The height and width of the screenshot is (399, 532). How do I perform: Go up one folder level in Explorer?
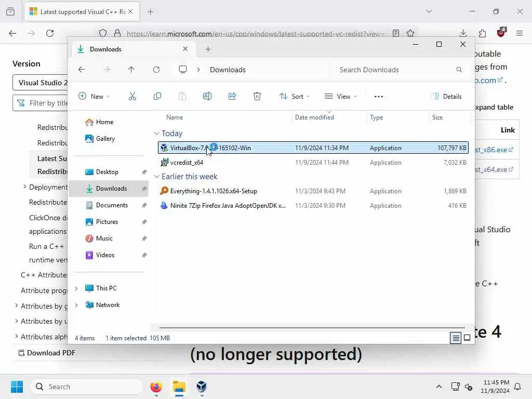[131, 70]
